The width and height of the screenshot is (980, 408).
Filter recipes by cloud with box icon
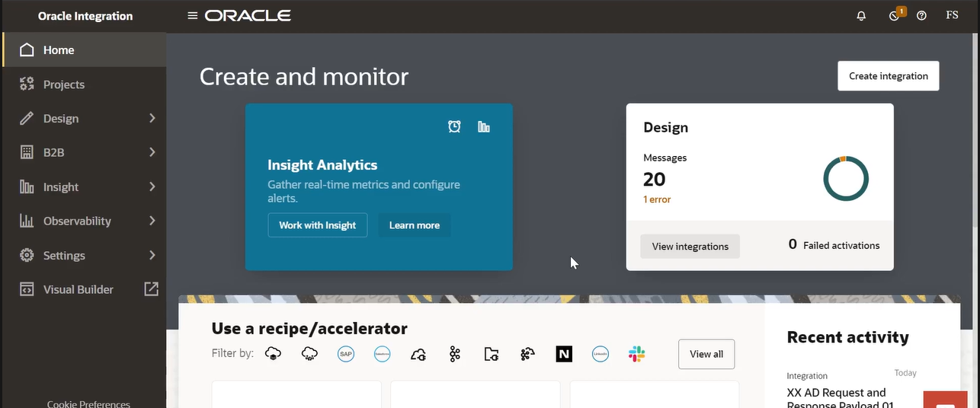coord(273,354)
